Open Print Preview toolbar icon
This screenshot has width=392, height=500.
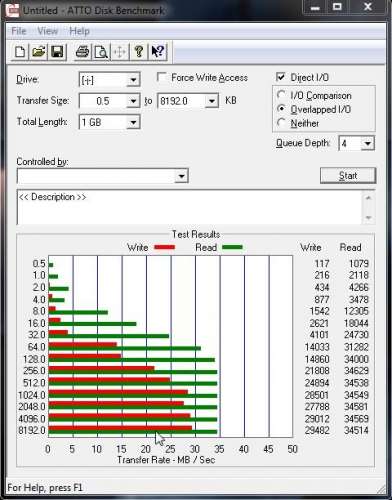pyautogui.click(x=101, y=52)
